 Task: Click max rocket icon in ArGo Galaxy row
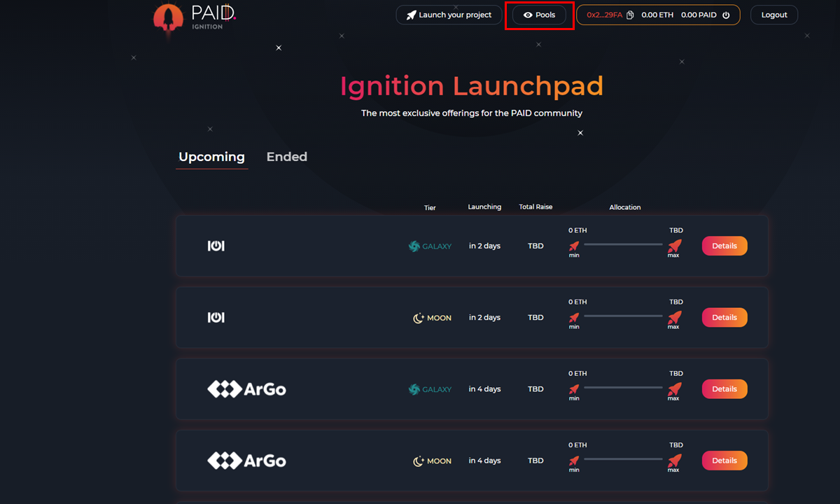[x=674, y=388]
